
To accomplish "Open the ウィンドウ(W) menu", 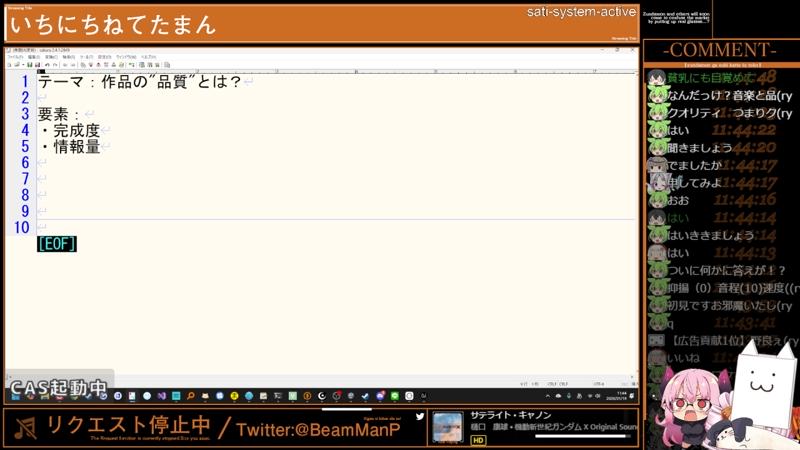I will coord(126,57).
